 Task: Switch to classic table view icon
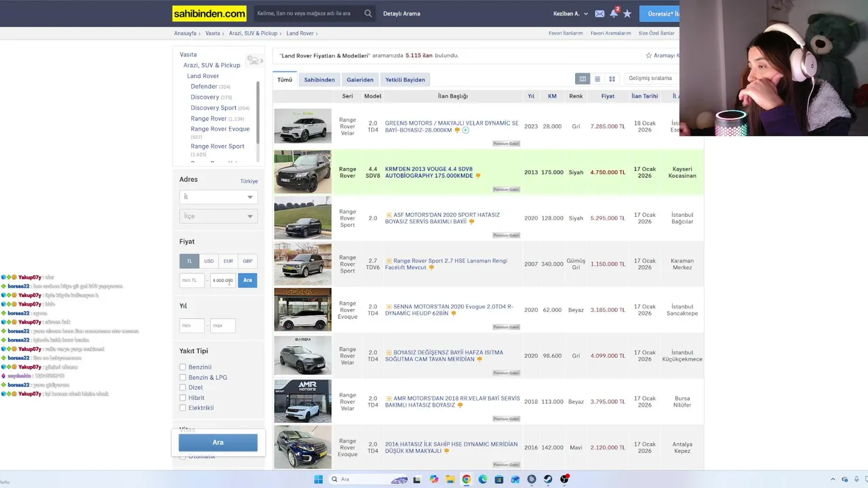[583, 79]
